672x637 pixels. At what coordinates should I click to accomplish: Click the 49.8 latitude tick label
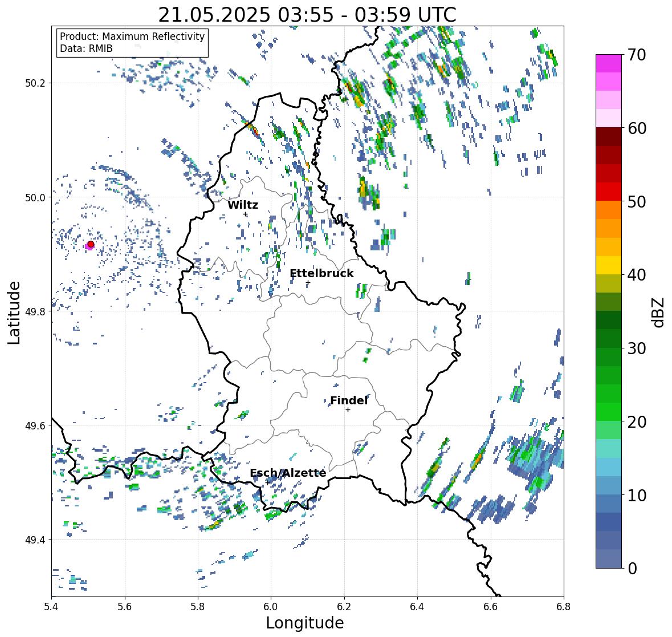(35, 311)
